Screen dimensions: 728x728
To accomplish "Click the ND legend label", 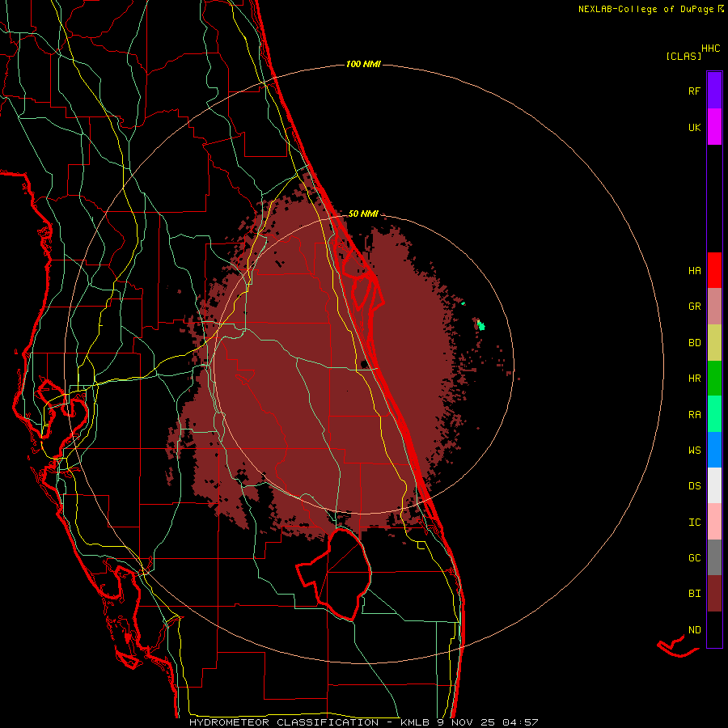I will [694, 629].
